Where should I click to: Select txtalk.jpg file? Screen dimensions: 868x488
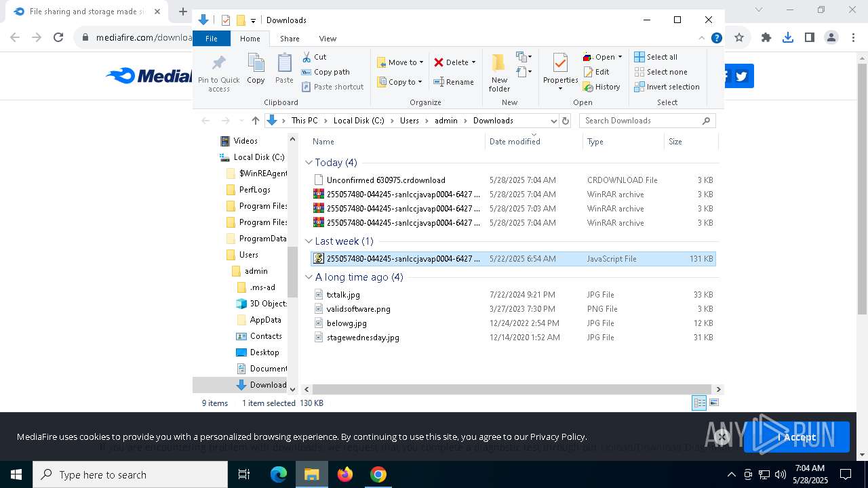coord(513,295)
